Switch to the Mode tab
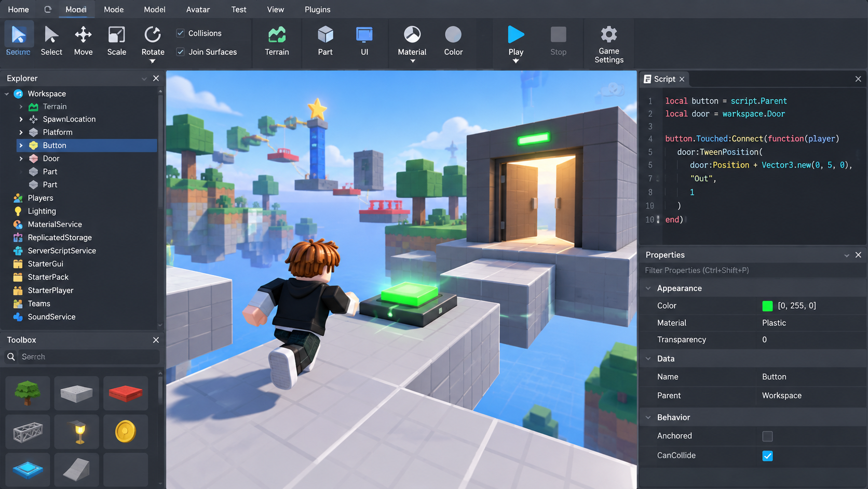The height and width of the screenshot is (489, 868). (114, 9)
